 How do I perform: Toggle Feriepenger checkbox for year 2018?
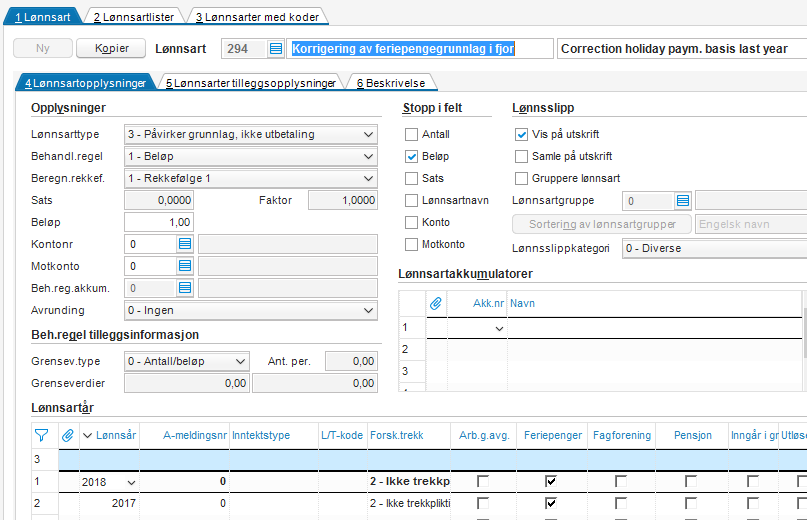pos(551,481)
